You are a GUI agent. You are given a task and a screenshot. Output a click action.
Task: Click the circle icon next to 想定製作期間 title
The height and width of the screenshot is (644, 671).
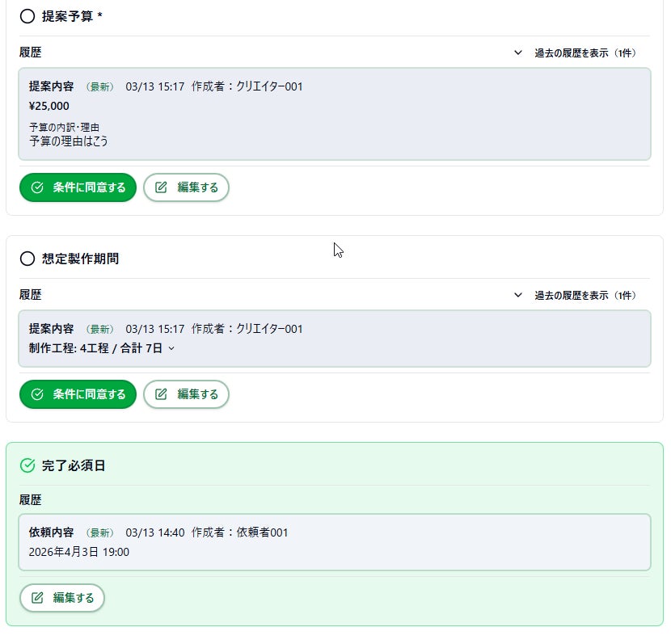27,258
